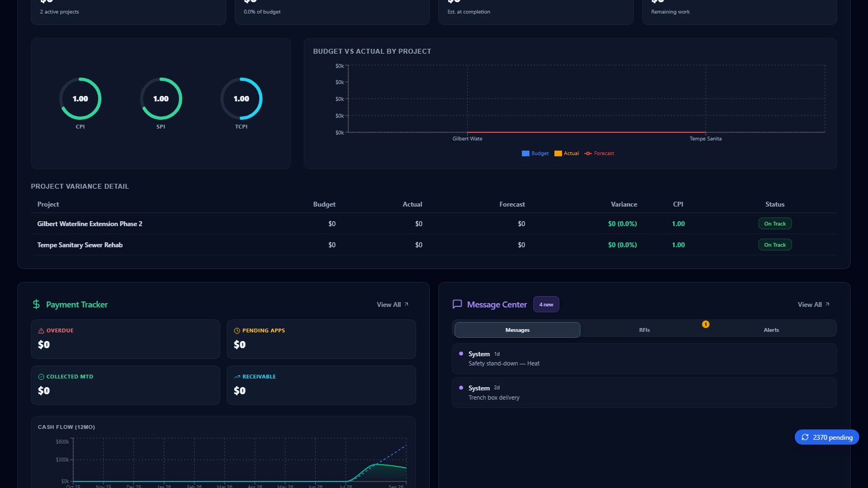This screenshot has width=868, height=488.
Task: Click the Forecast column header
Action: (512, 204)
